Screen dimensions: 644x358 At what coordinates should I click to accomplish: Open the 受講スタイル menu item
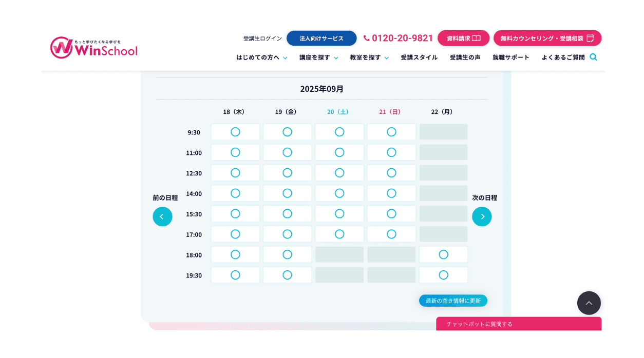[x=419, y=57]
